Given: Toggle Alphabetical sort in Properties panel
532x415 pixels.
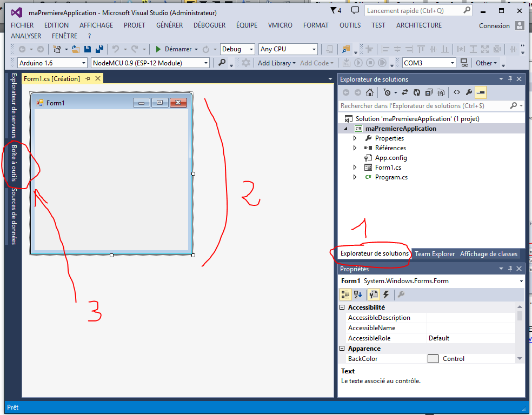Looking at the screenshot, I should coord(357,294).
